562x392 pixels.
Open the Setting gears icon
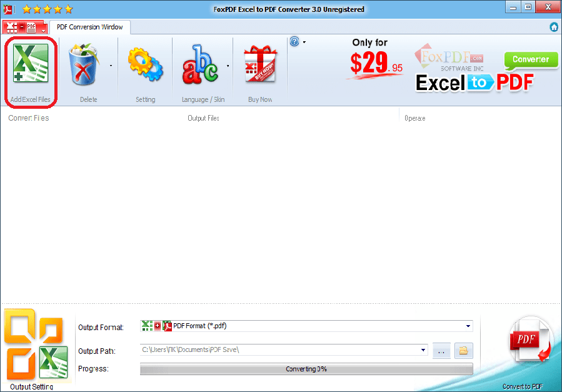point(145,66)
